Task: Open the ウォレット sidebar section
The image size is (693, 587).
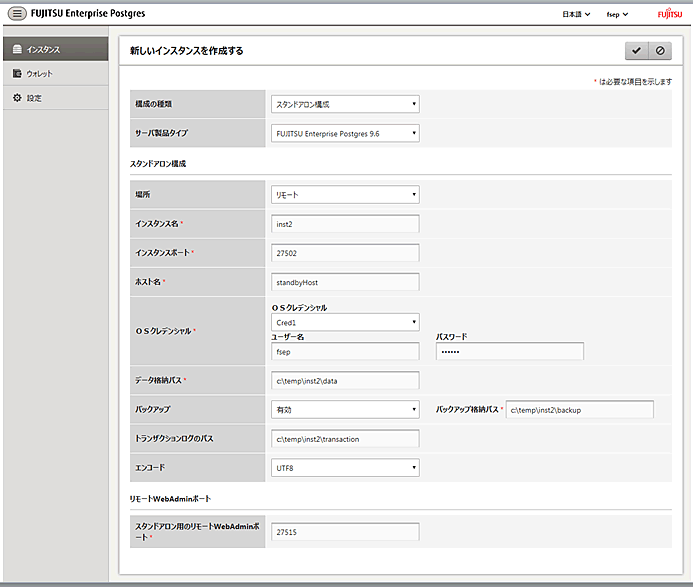Action: pyautogui.click(x=56, y=73)
